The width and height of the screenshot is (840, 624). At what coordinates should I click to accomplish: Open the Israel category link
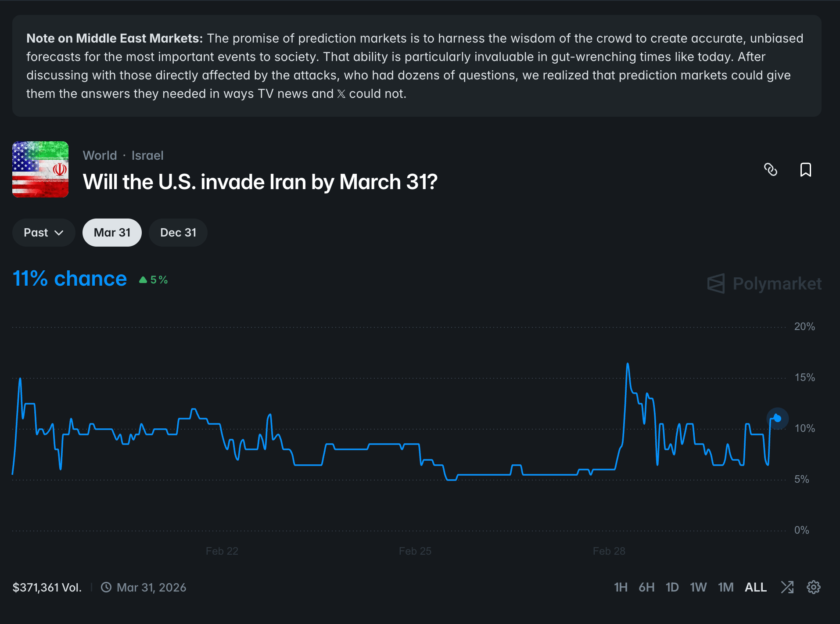(147, 155)
